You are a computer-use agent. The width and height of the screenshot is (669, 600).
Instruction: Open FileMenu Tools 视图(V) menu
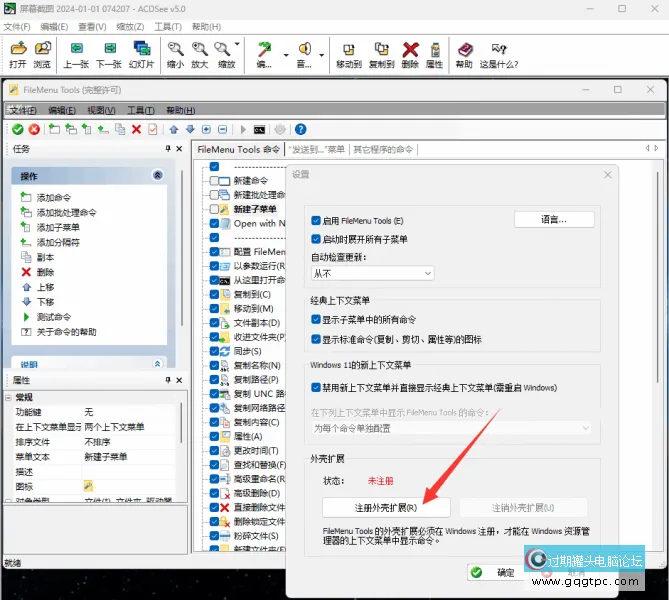(x=101, y=111)
